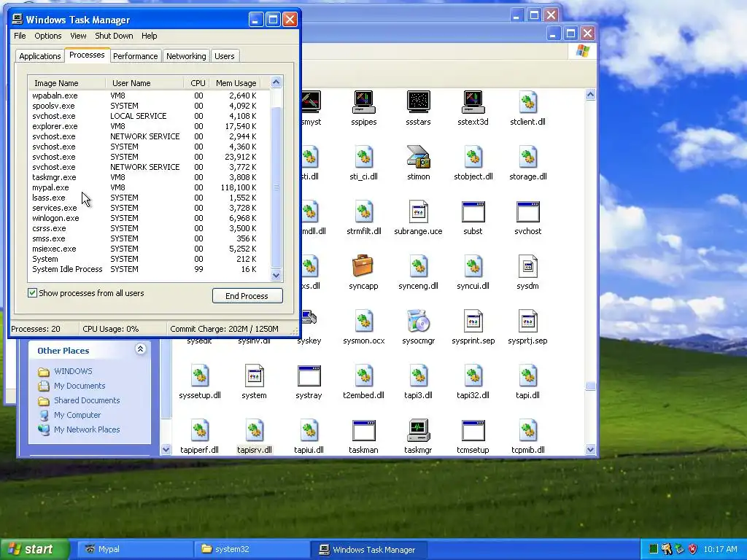Select the stclient.dll file icon
Screen dimensions: 747x560
(x=528, y=102)
